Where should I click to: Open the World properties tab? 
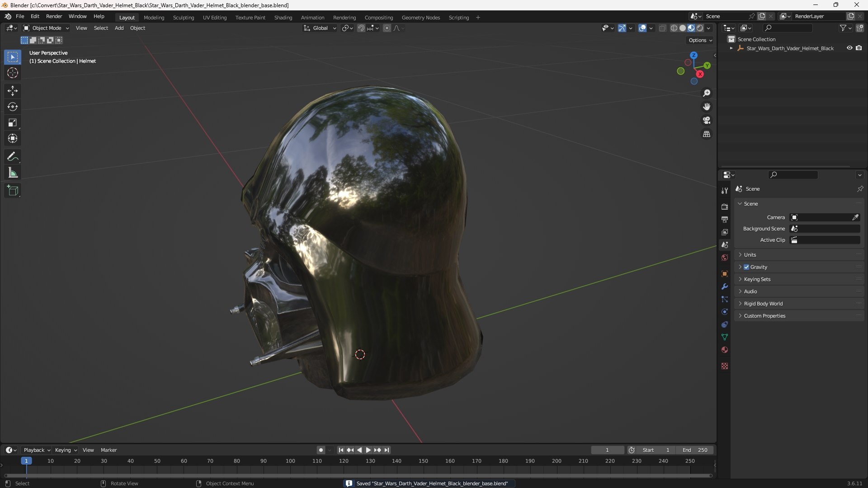pos(725,258)
